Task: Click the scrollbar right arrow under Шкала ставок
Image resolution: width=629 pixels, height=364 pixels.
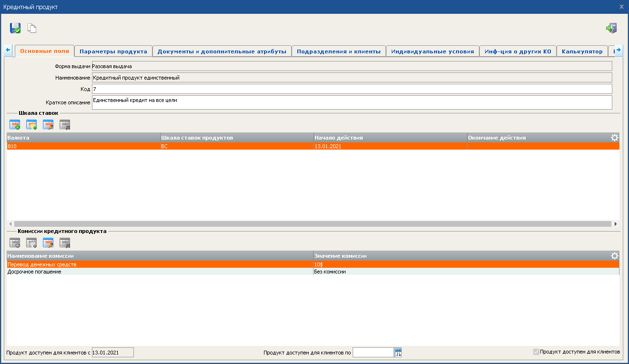Action: [x=615, y=223]
